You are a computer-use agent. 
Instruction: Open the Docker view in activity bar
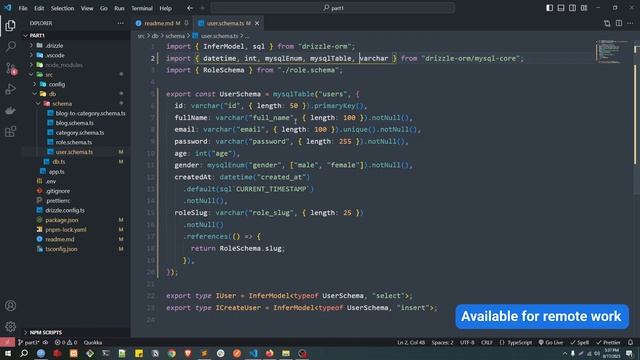[11, 110]
